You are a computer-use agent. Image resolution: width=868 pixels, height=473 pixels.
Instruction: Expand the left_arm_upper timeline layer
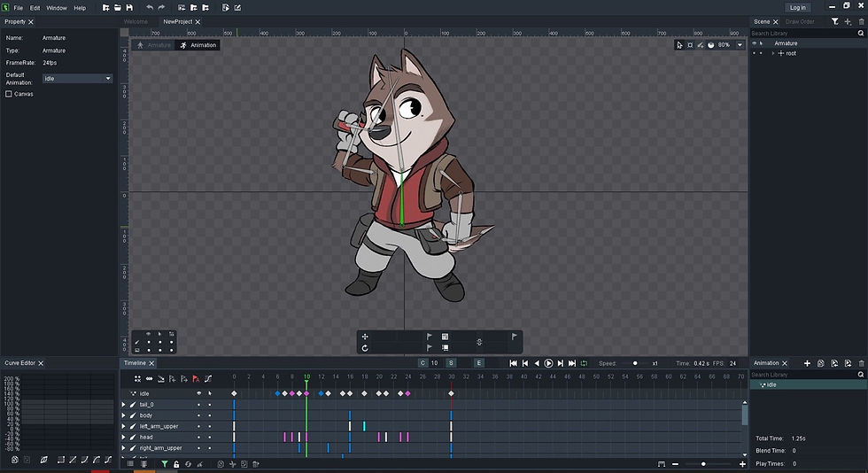tap(123, 426)
